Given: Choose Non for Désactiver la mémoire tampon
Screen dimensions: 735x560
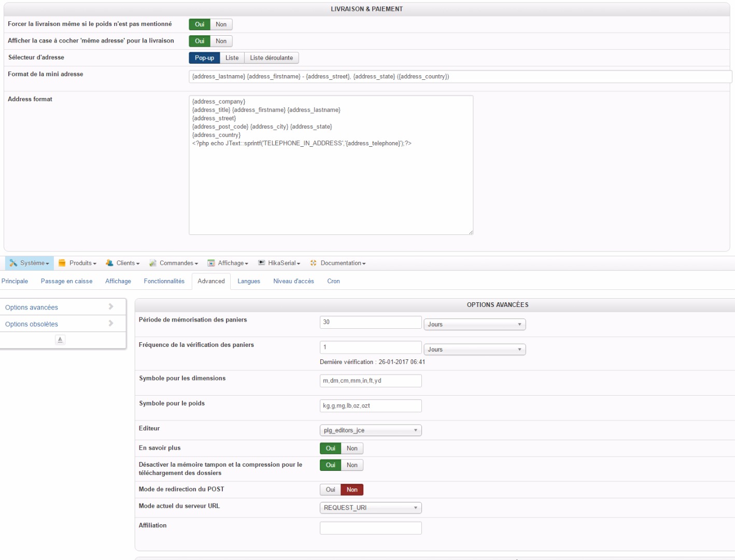Looking at the screenshot, I should click(352, 465).
